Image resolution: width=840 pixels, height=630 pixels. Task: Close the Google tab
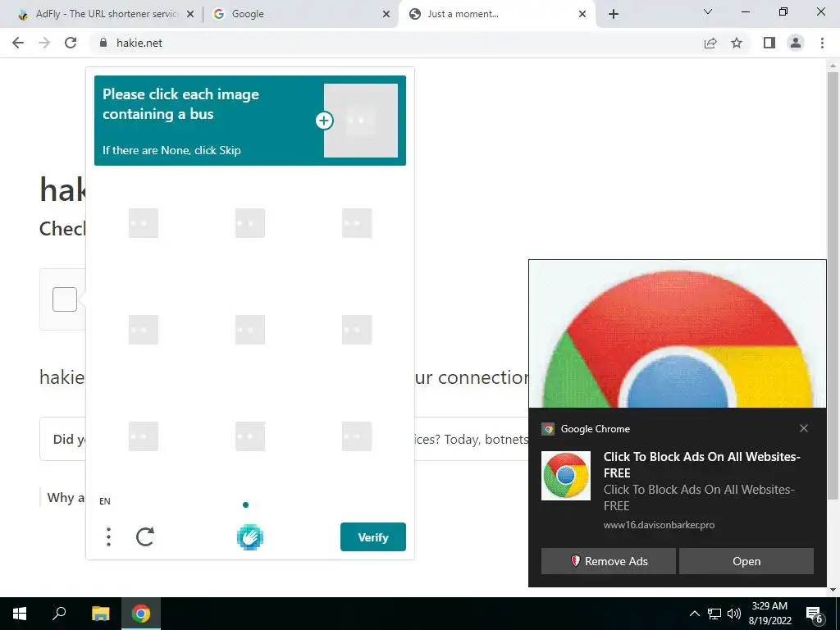386,15
